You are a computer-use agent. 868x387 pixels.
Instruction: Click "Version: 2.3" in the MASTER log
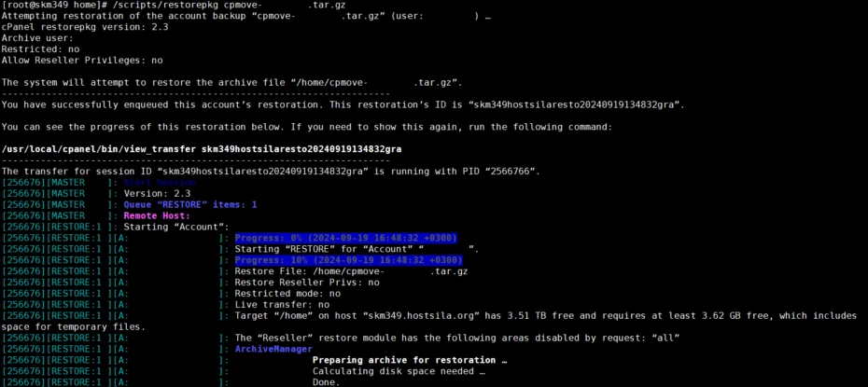[157, 194]
